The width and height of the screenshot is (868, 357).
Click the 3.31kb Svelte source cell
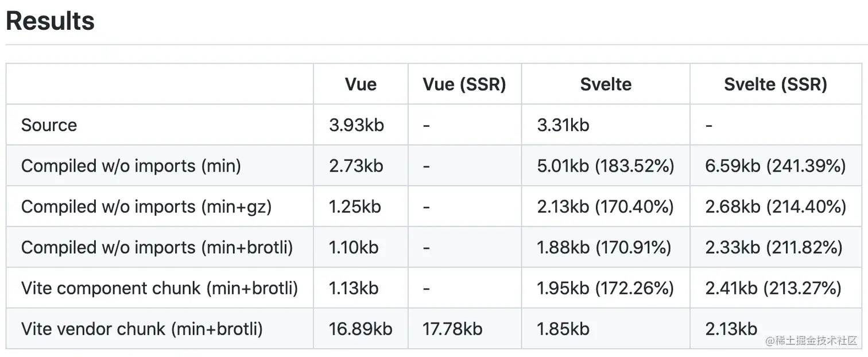tap(563, 125)
